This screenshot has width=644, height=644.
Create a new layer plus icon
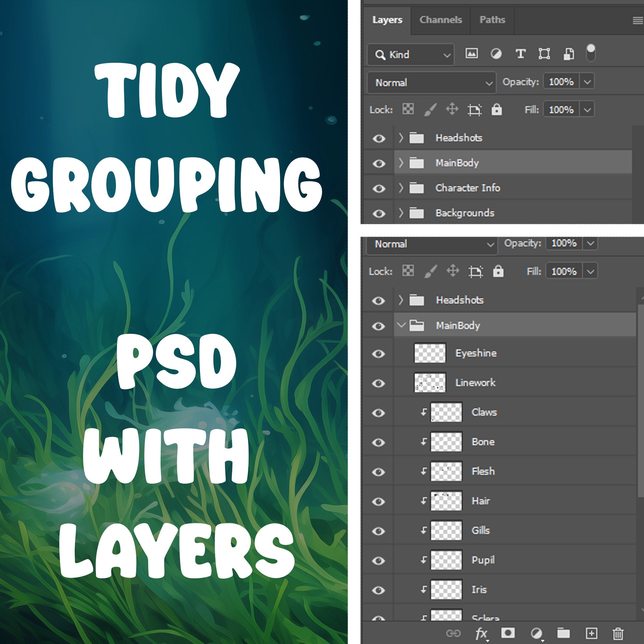(591, 633)
